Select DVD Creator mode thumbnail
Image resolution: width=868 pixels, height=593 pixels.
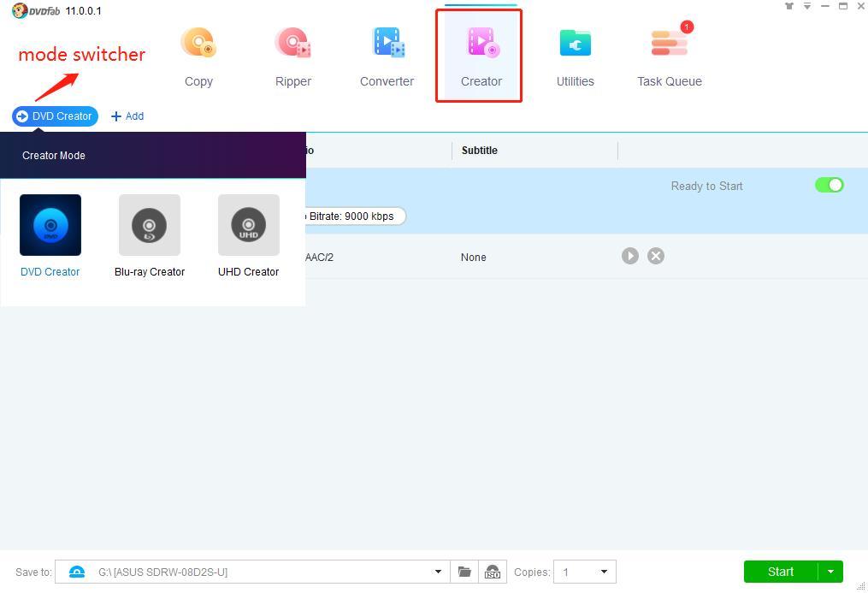(x=50, y=225)
